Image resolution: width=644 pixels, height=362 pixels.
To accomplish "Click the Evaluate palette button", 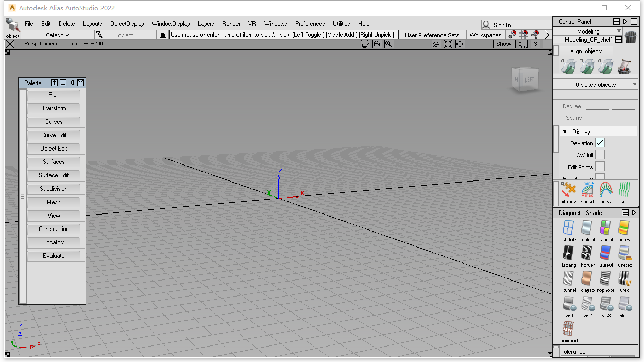I will click(54, 256).
